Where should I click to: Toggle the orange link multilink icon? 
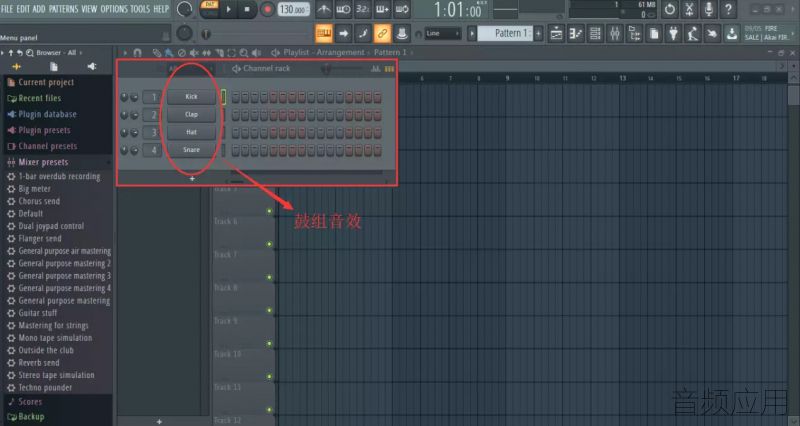tap(382, 34)
